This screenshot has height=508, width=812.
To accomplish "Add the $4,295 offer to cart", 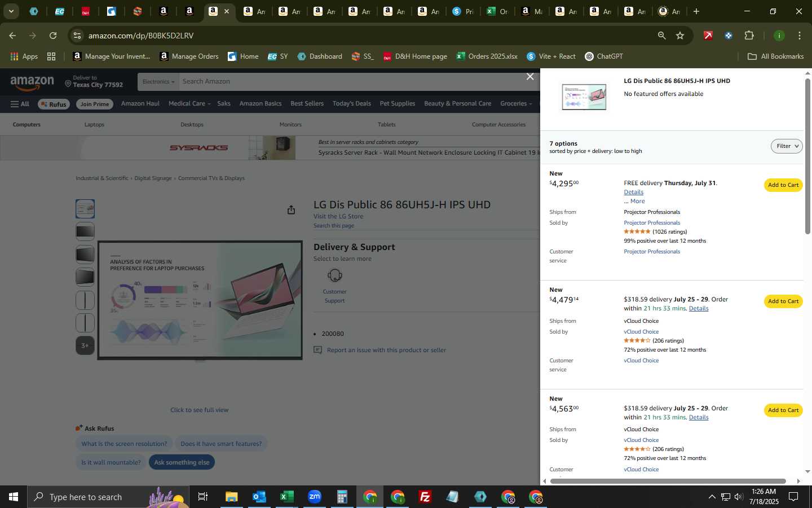I will point(783,185).
